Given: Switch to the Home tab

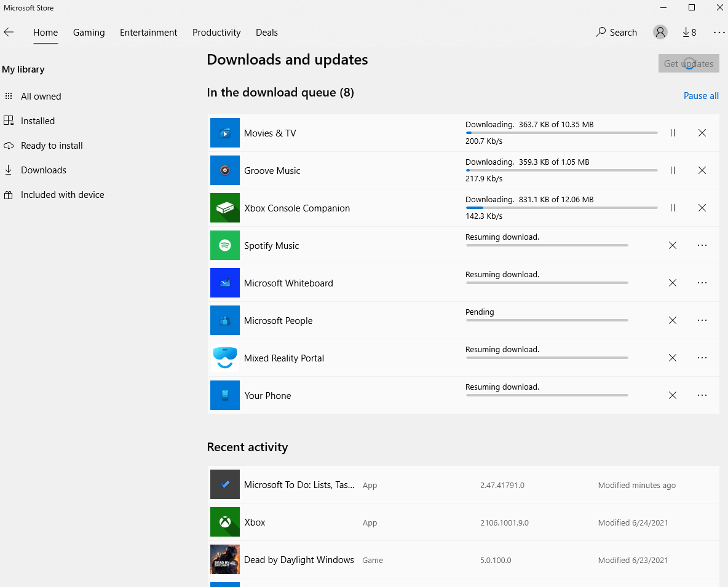Looking at the screenshot, I should [x=45, y=33].
